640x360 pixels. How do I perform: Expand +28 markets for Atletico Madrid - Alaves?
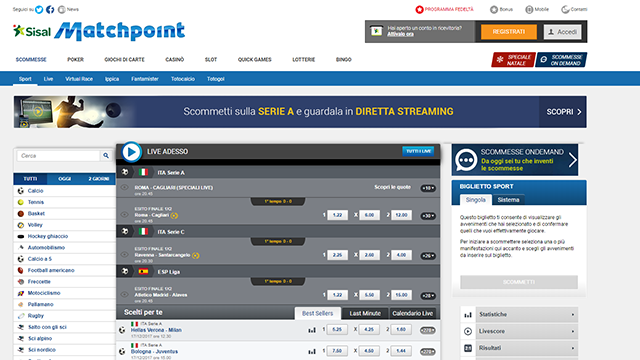coord(428,296)
